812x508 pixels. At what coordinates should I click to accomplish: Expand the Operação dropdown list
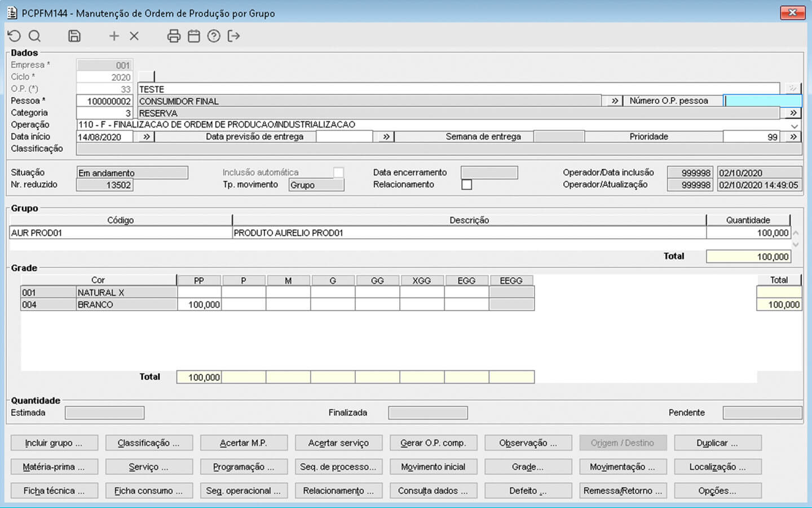coord(795,125)
